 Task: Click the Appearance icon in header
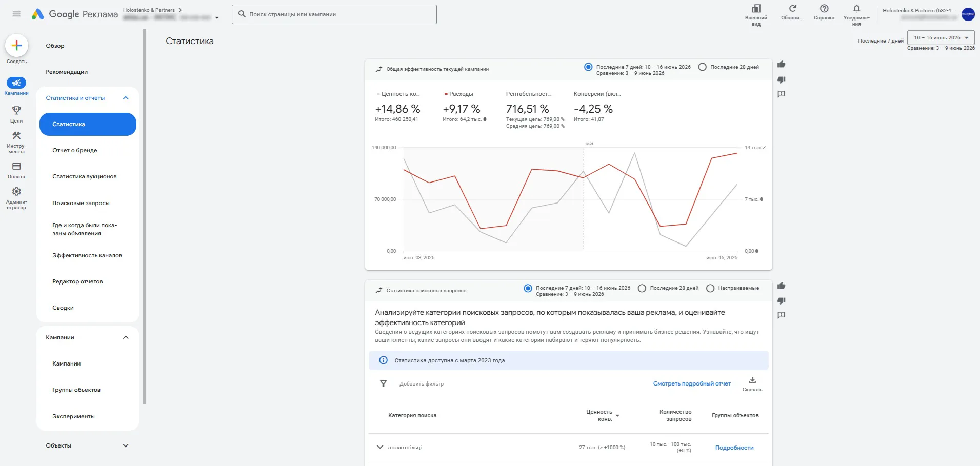coord(756,9)
